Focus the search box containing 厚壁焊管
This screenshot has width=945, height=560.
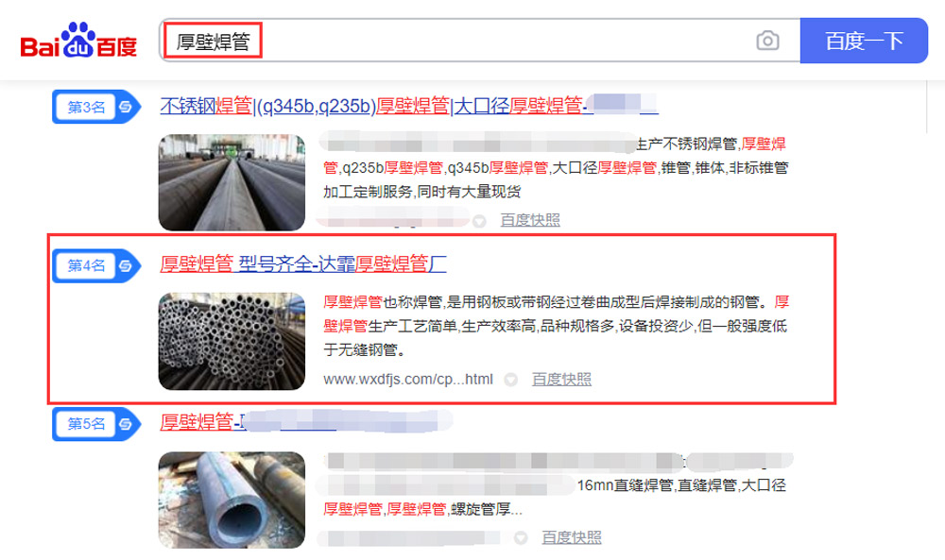coord(479,41)
